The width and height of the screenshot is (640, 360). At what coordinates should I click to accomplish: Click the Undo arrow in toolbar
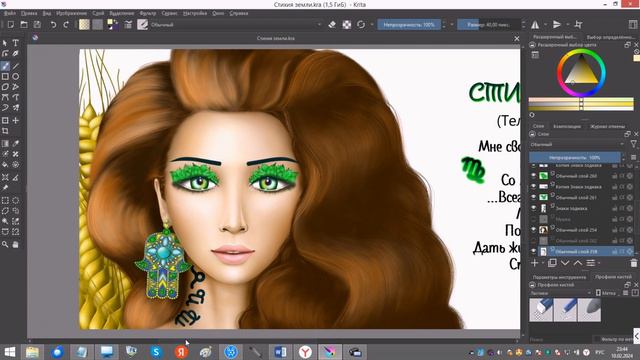click(53, 24)
